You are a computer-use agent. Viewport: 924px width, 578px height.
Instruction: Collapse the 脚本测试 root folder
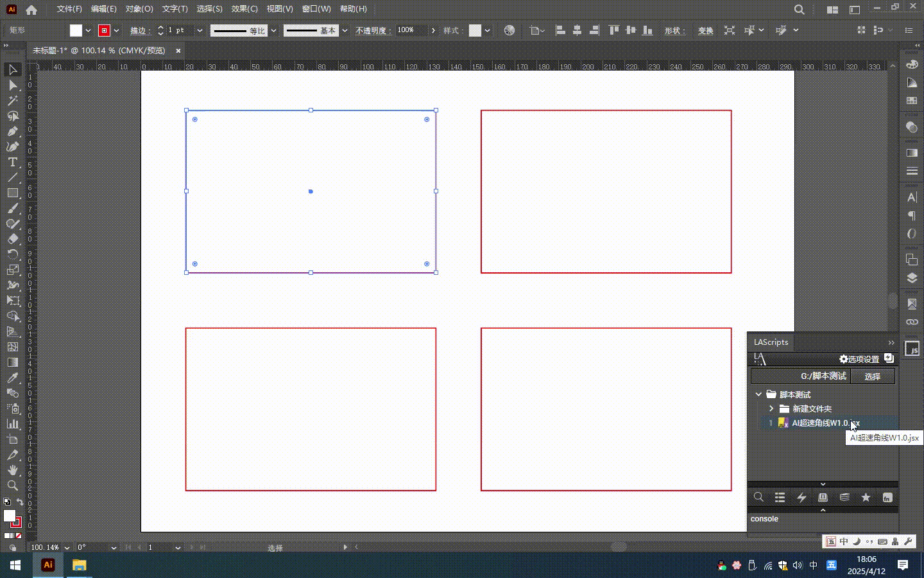point(758,394)
